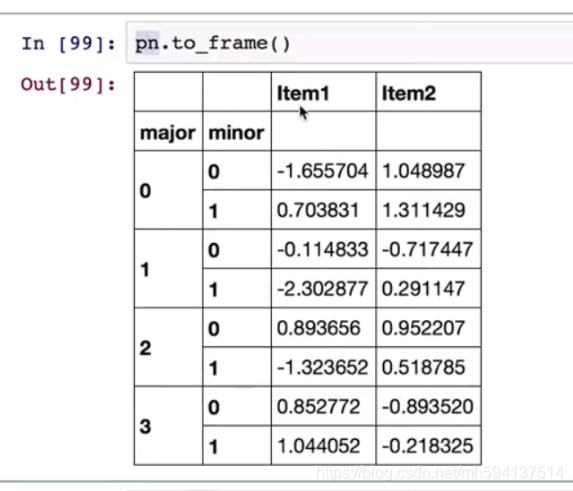Select cell value 0.518785
Screen dimensions: 573x491
pos(423,368)
